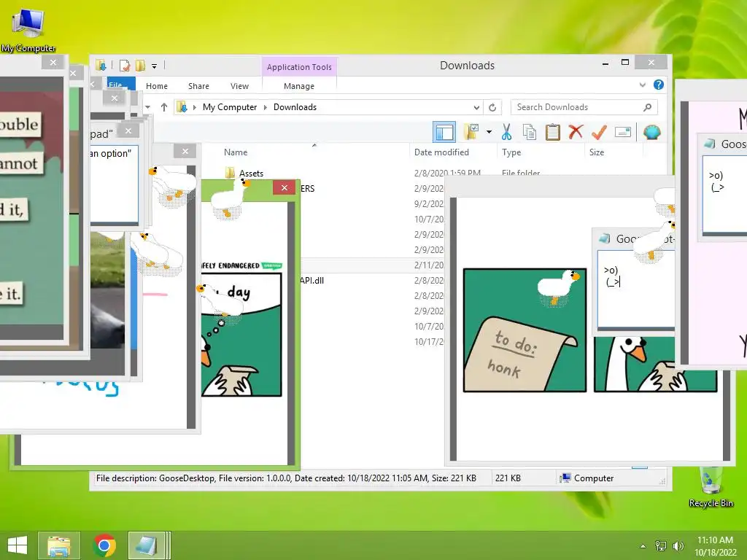The height and width of the screenshot is (560, 747).
Task: Click the Windows Start button
Action: click(x=18, y=545)
